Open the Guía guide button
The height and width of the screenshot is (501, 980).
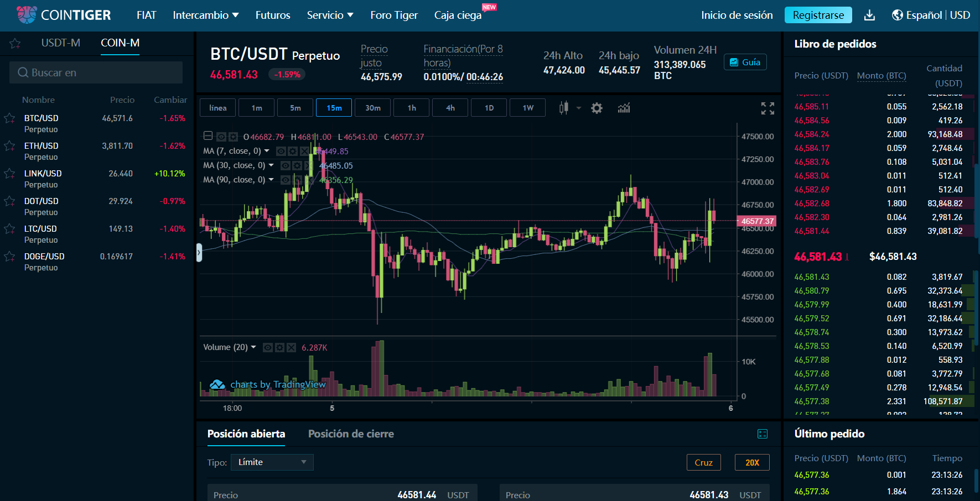(745, 62)
